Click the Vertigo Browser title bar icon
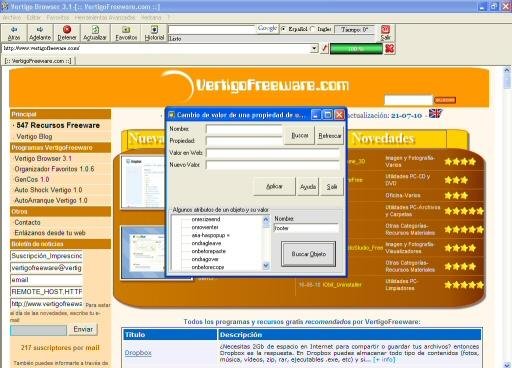The height and width of the screenshot is (368, 512). point(5,6)
